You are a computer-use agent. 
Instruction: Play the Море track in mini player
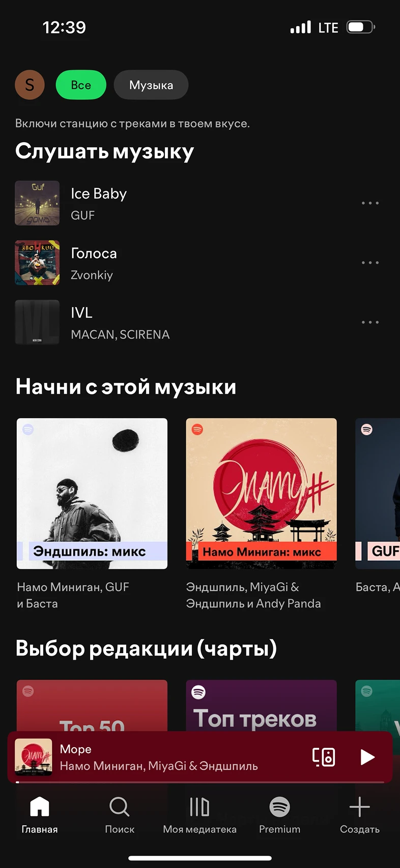point(367,757)
